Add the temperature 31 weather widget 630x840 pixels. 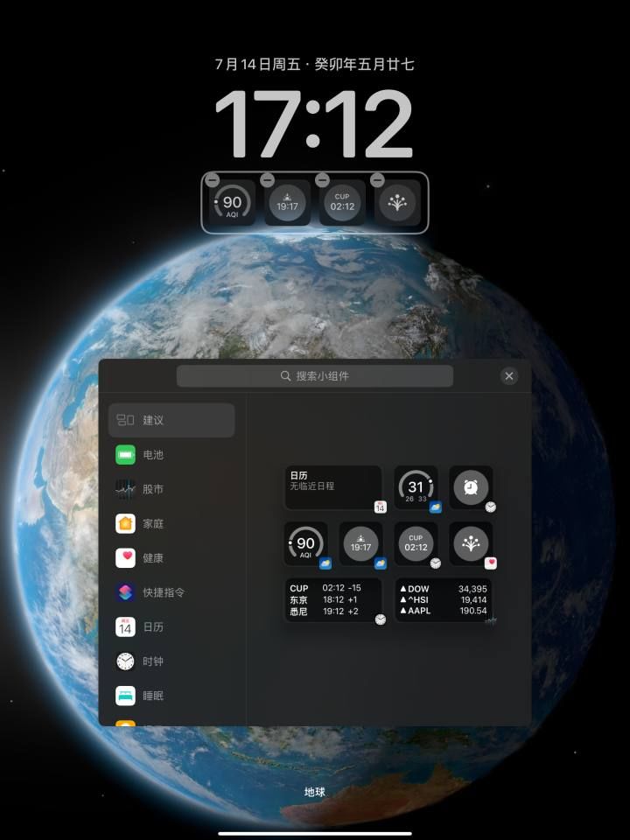click(416, 487)
